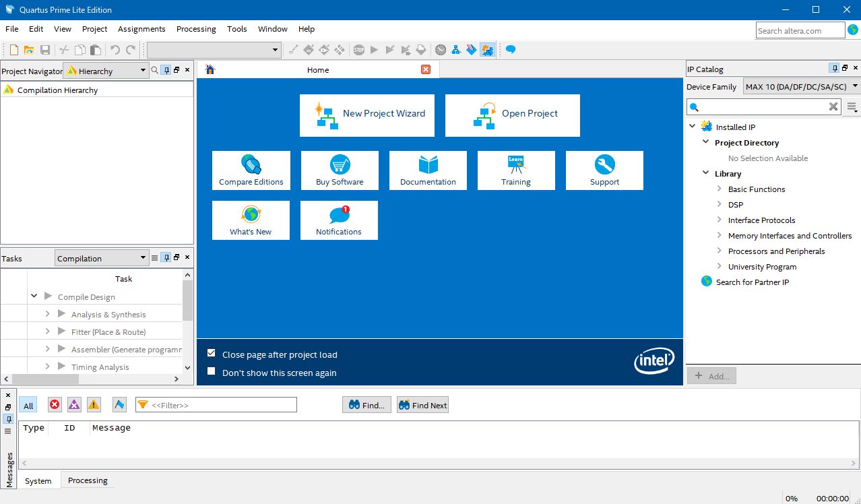Open New Project Wizard
Screen dimensions: 861x504
pyautogui.click(x=367, y=115)
